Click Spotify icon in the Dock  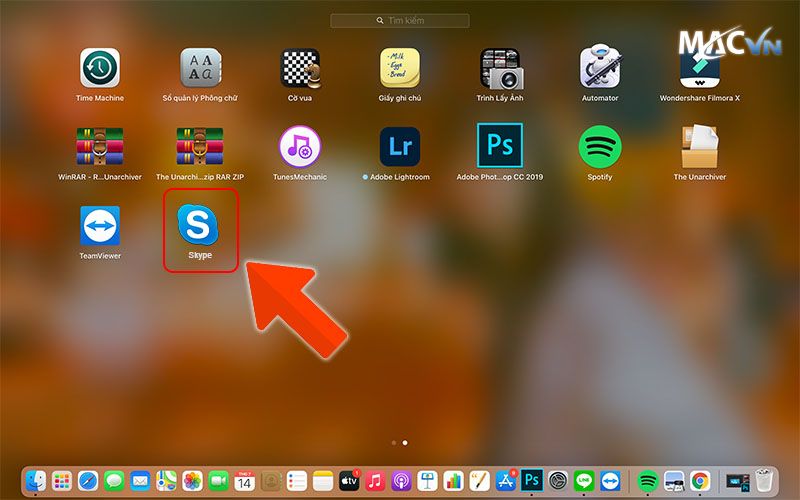(x=648, y=481)
